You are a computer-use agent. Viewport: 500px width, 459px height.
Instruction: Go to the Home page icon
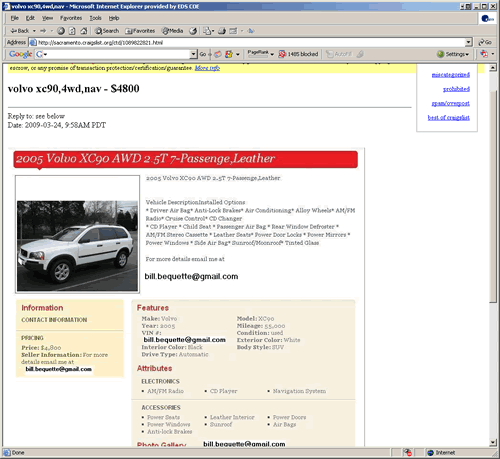pyautogui.click(x=83, y=31)
